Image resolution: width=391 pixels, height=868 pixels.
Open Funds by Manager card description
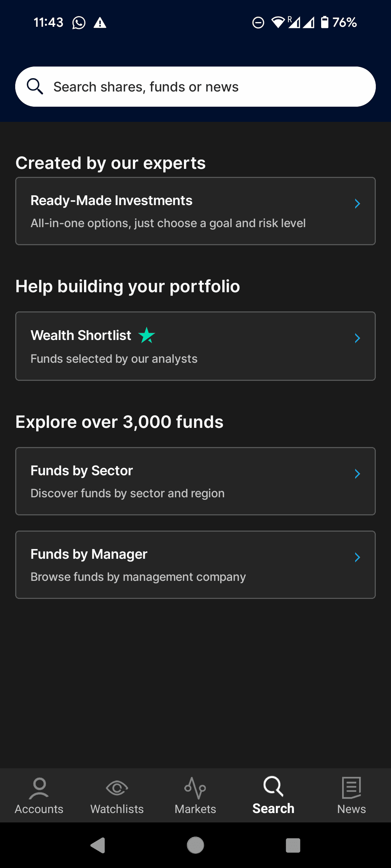[138, 577]
